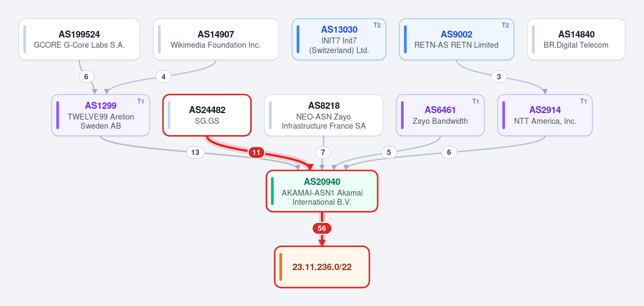
Task: Click the red edge label 11
Action: pos(257,153)
